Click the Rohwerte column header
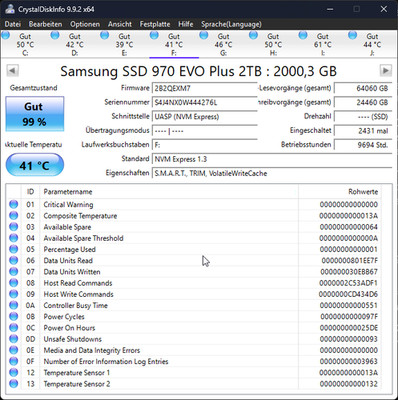The width and height of the screenshot is (398, 400). [x=340, y=192]
